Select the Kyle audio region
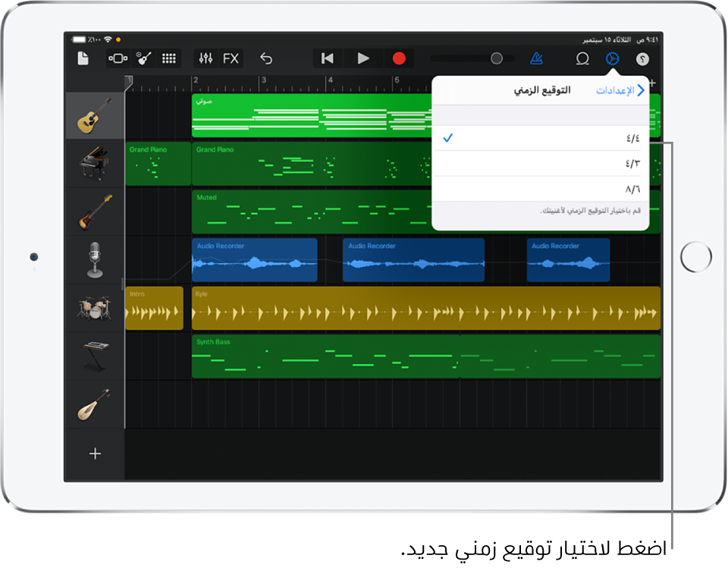The image size is (728, 571). pyautogui.click(x=425, y=309)
